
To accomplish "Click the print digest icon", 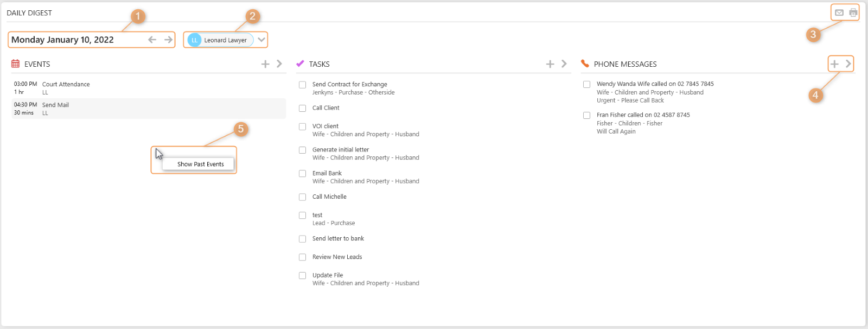I will (x=853, y=12).
